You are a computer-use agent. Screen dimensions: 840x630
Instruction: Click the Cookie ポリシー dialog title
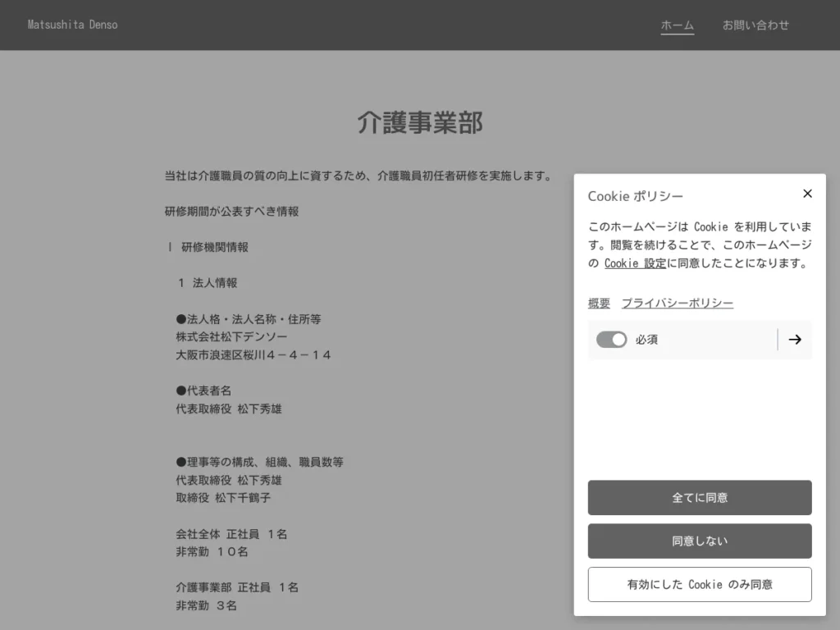[x=636, y=196]
